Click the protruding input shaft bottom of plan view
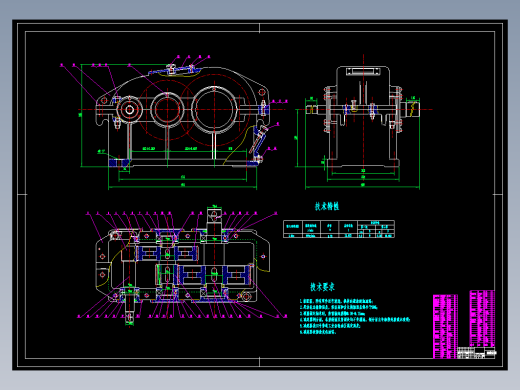Image resolution: width=520 pixels, height=390 pixels. tap(130, 312)
